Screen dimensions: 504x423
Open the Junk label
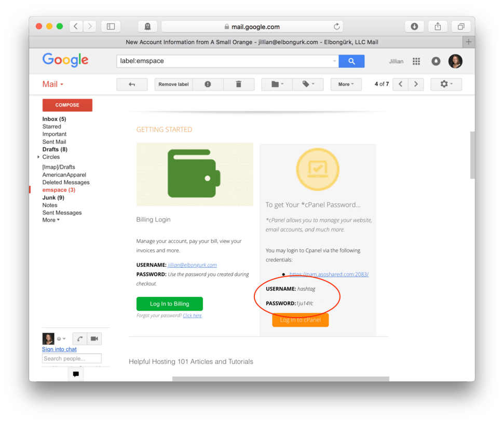pyautogui.click(x=53, y=198)
